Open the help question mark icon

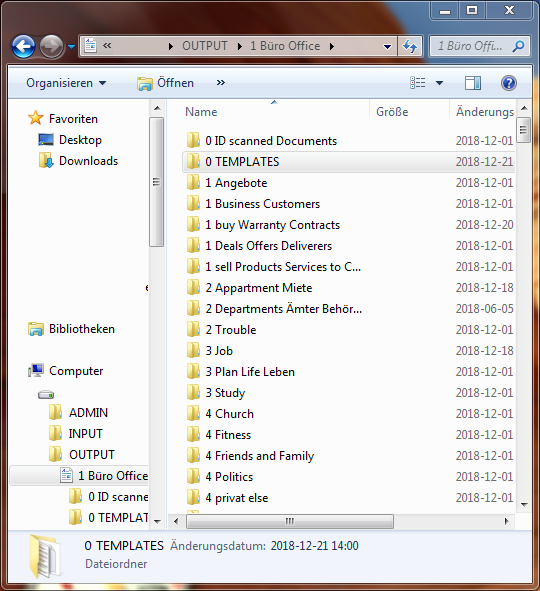point(509,83)
